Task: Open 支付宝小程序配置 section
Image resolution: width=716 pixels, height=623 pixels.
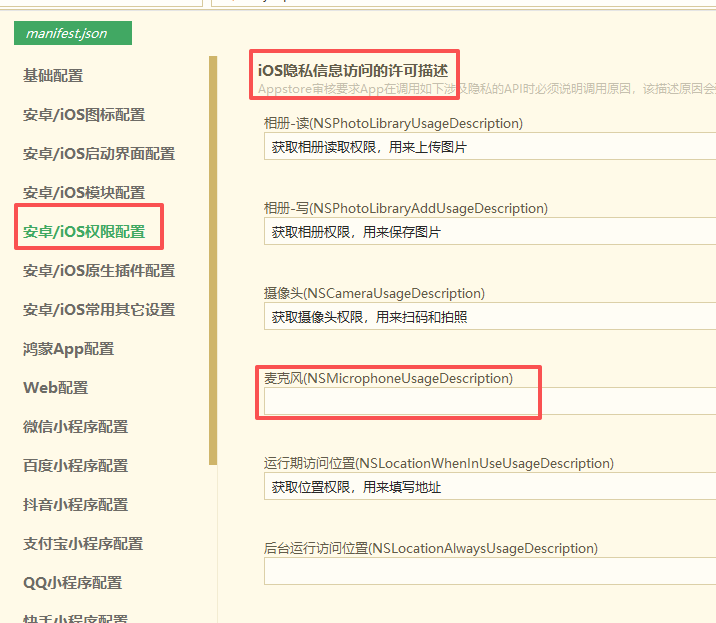Action: pos(83,543)
